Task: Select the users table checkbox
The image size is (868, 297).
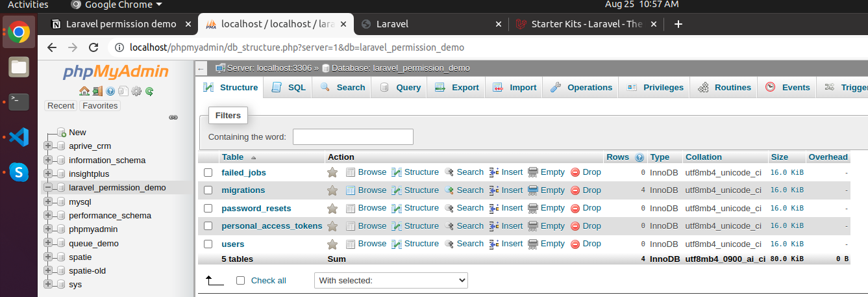Action: click(x=208, y=244)
